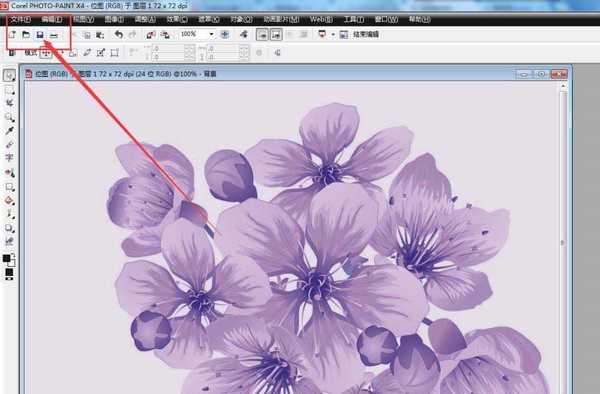Click the Save disk icon in toolbar

[x=40, y=35]
